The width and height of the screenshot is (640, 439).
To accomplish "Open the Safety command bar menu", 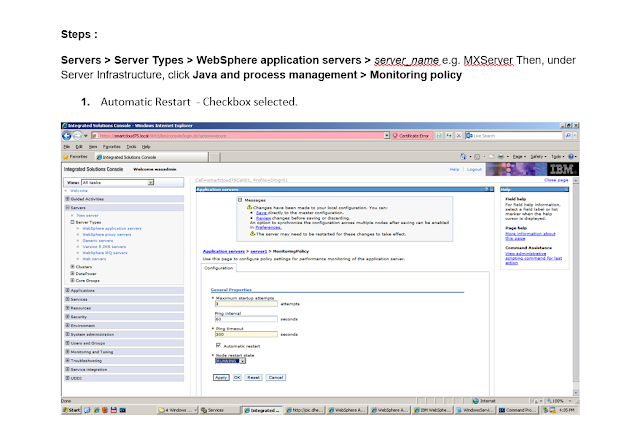I will 538,157.
